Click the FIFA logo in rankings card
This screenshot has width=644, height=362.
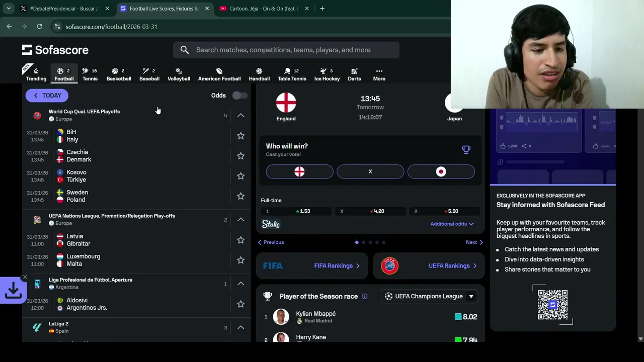(273, 265)
